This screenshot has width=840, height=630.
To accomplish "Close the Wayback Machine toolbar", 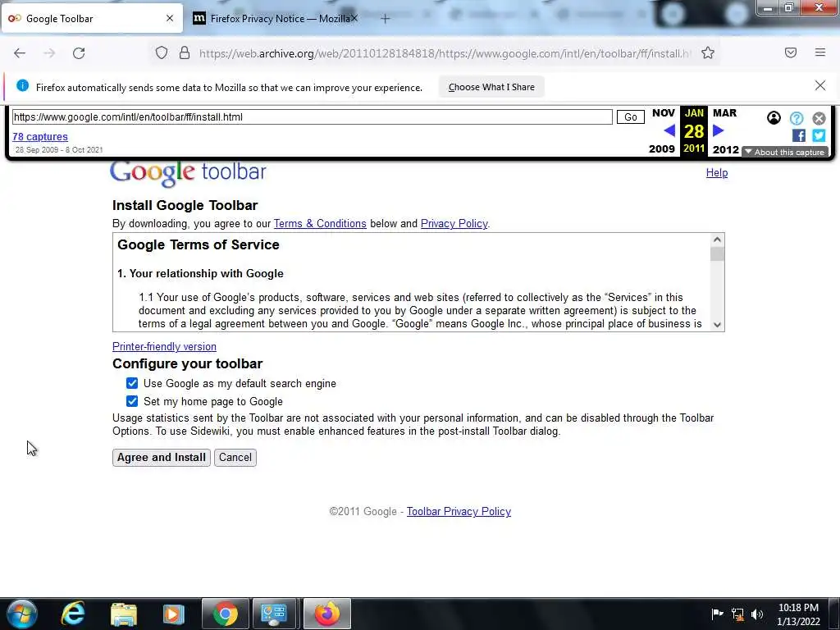I will pyautogui.click(x=819, y=118).
